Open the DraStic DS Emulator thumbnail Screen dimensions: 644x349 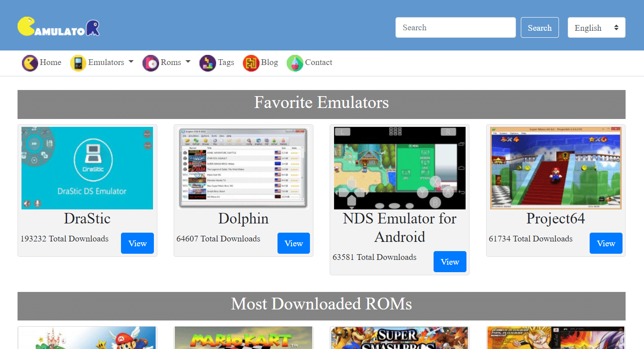tap(87, 168)
